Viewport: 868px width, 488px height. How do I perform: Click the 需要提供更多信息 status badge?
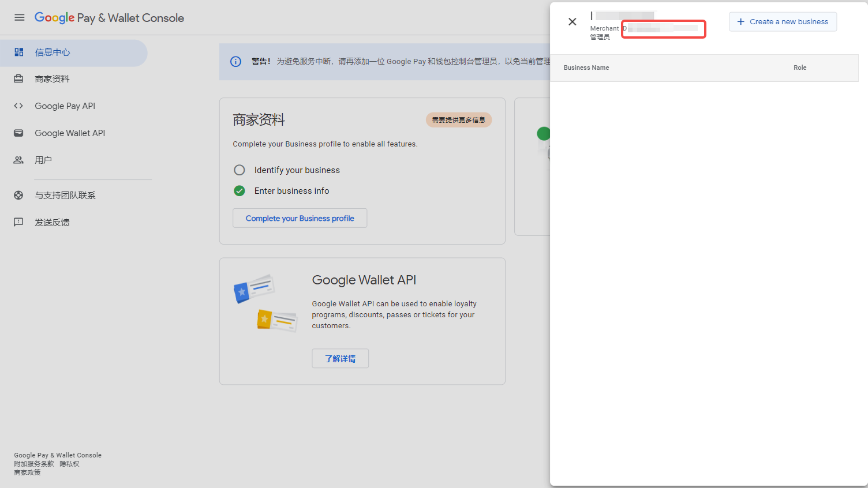(x=459, y=120)
